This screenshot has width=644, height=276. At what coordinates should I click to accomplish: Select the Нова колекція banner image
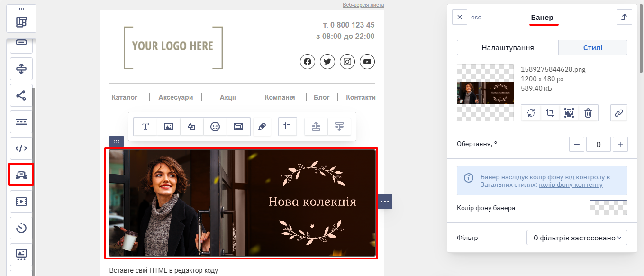[242, 203]
